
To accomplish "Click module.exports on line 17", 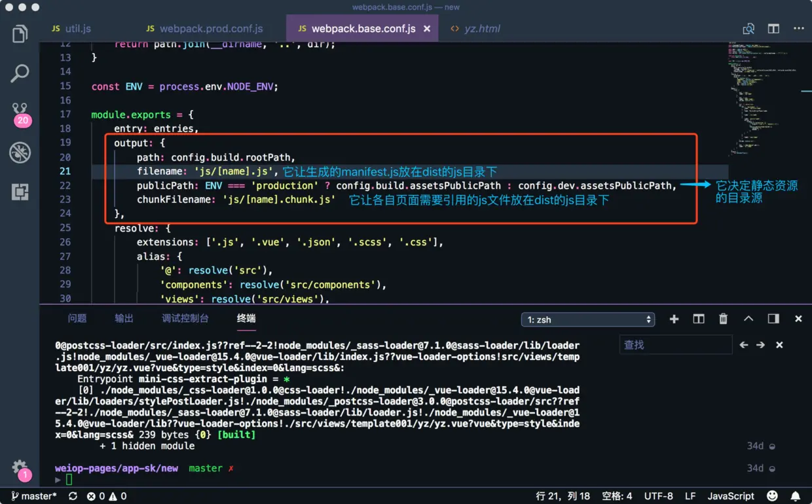I will point(131,115).
